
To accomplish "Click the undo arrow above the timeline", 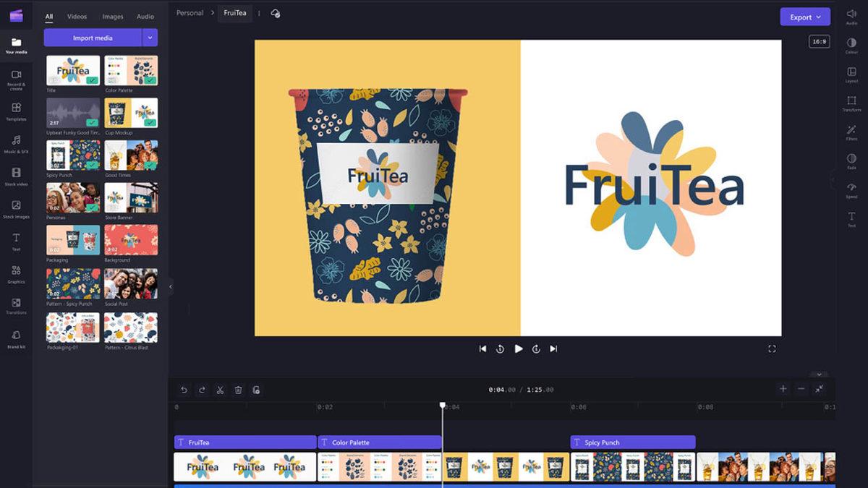I will coord(184,390).
